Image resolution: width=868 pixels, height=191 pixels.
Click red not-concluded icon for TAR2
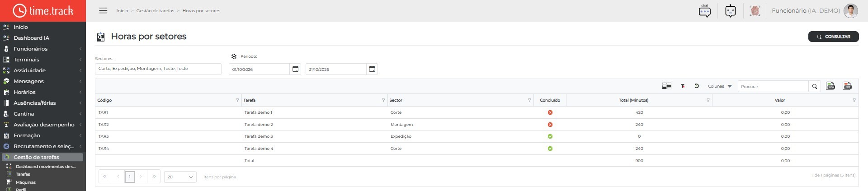click(x=550, y=125)
